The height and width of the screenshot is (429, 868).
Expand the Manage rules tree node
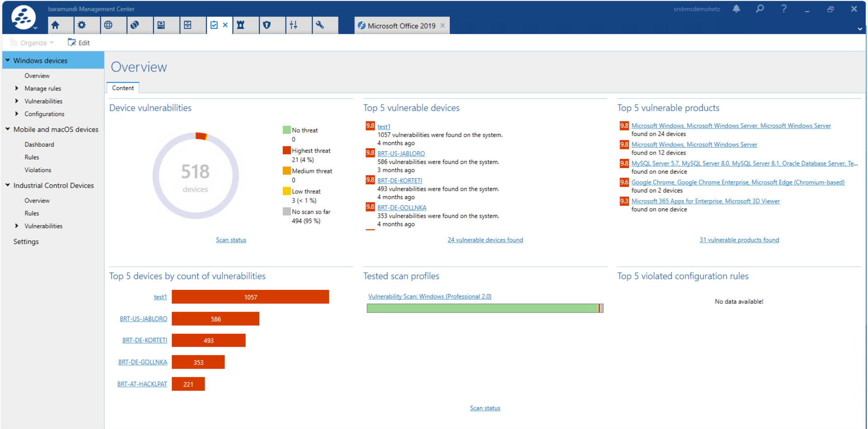click(17, 88)
